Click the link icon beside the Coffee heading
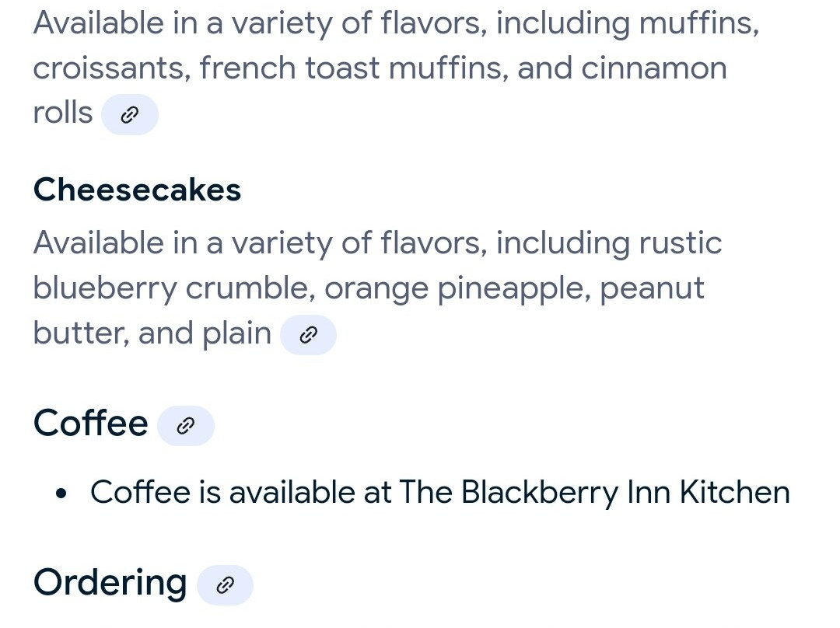Viewport: 840px width, 628px height. 185,426
